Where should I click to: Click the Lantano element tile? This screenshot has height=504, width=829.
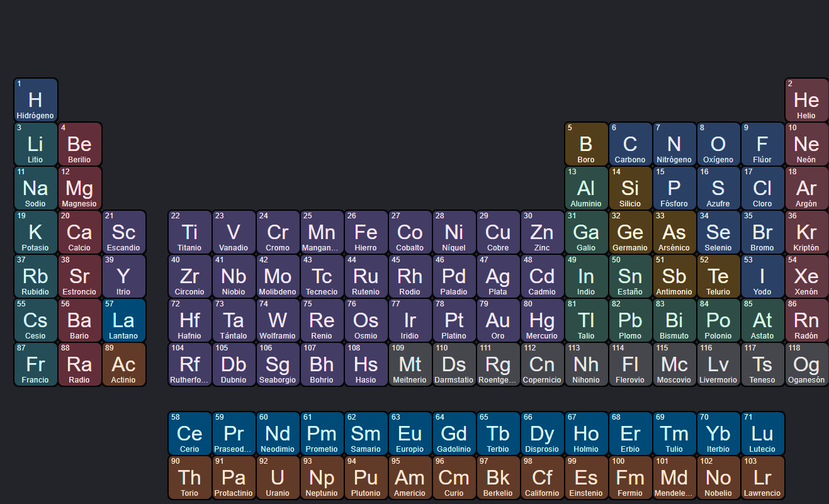pos(123,320)
